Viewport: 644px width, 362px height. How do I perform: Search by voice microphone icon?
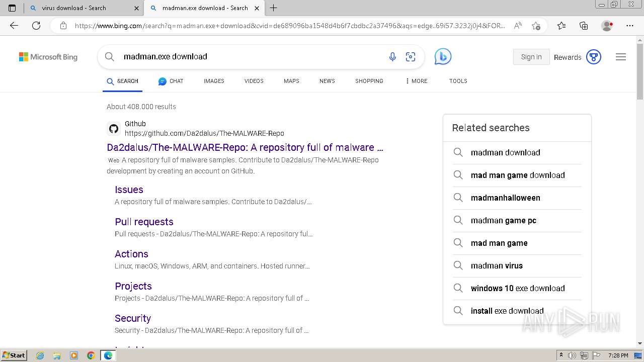click(x=392, y=57)
